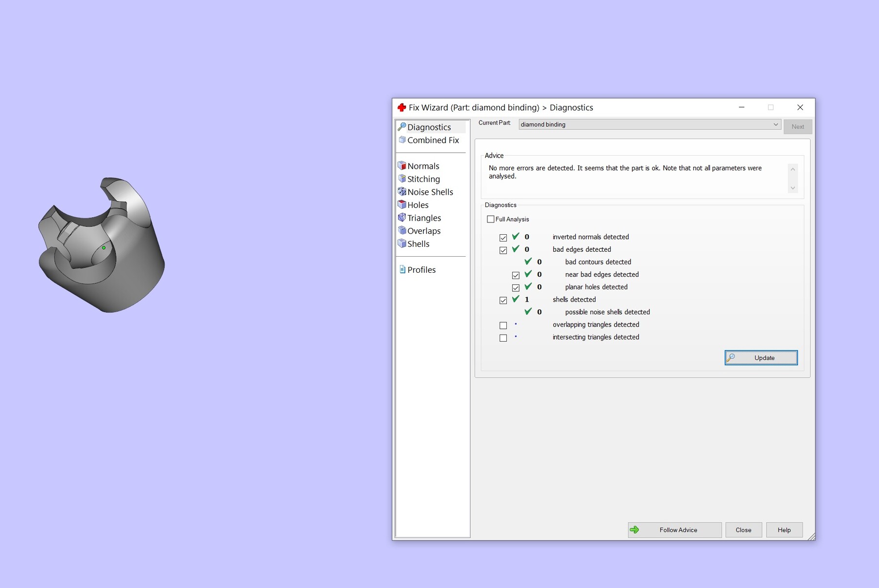The width and height of the screenshot is (879, 588).
Task: Click the Noise Shells icon
Action: (x=402, y=192)
